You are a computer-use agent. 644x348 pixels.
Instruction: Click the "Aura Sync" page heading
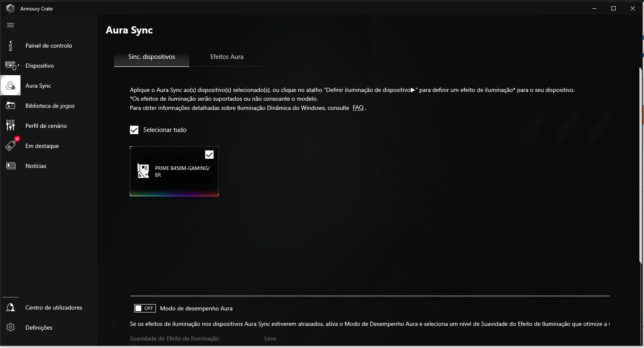(x=129, y=30)
